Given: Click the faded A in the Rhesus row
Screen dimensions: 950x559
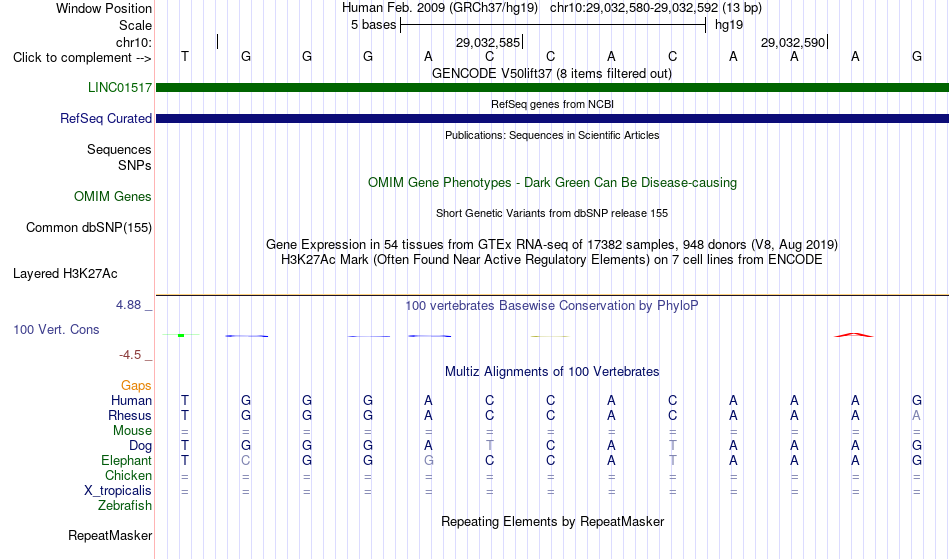Looking at the screenshot, I should click(917, 415).
